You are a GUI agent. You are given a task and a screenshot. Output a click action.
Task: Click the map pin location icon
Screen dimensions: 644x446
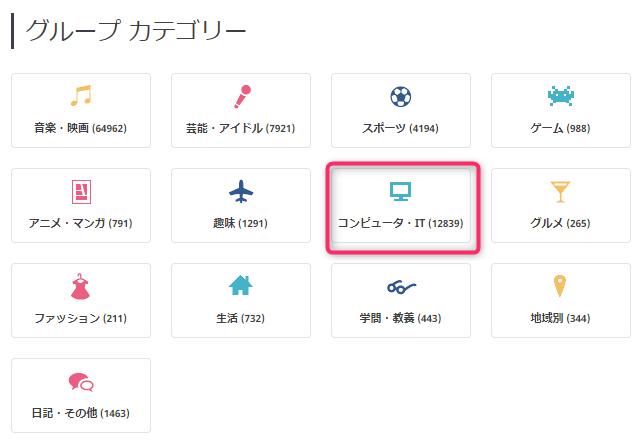tap(560, 286)
